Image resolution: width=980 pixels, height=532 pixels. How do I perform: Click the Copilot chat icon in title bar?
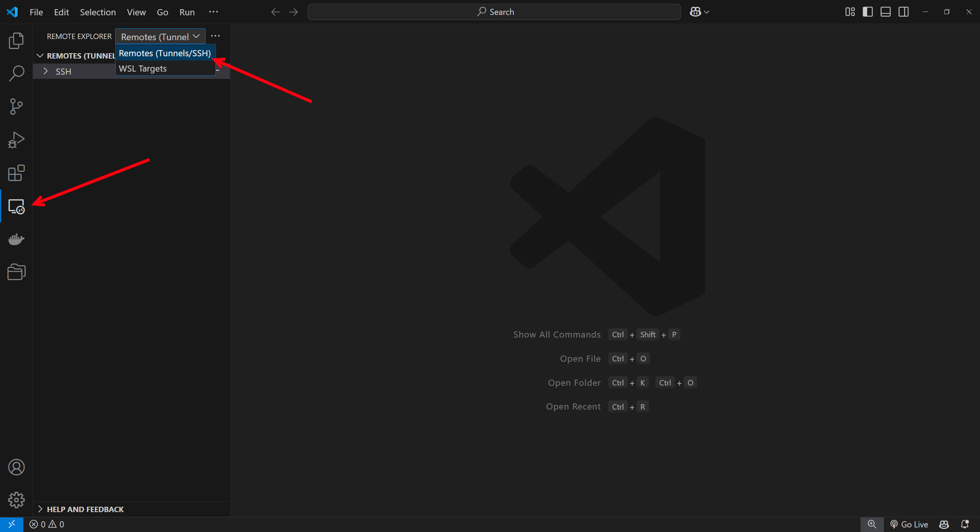click(695, 12)
